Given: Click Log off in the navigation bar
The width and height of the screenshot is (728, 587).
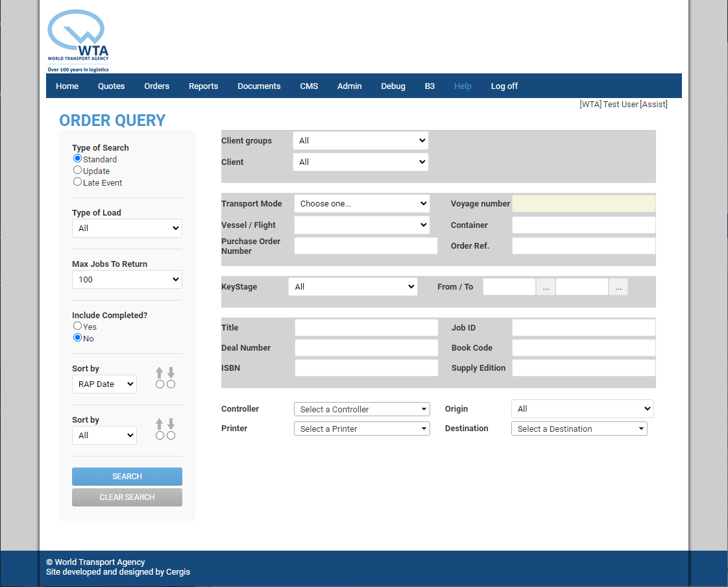Looking at the screenshot, I should pos(504,86).
